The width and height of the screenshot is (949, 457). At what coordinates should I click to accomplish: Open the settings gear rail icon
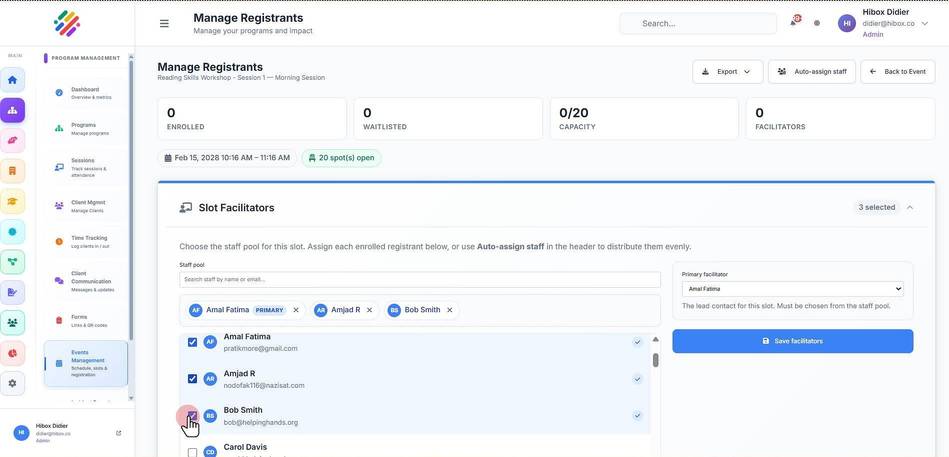click(x=12, y=383)
